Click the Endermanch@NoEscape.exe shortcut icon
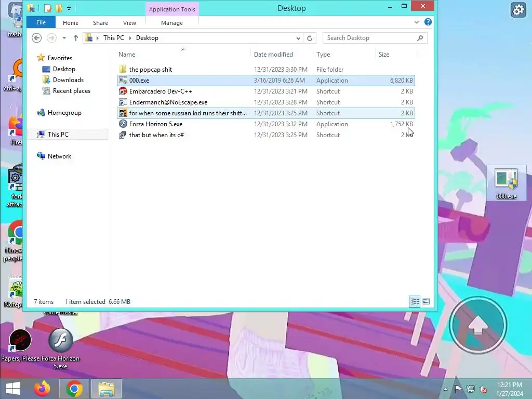The height and width of the screenshot is (399, 532). click(x=123, y=102)
